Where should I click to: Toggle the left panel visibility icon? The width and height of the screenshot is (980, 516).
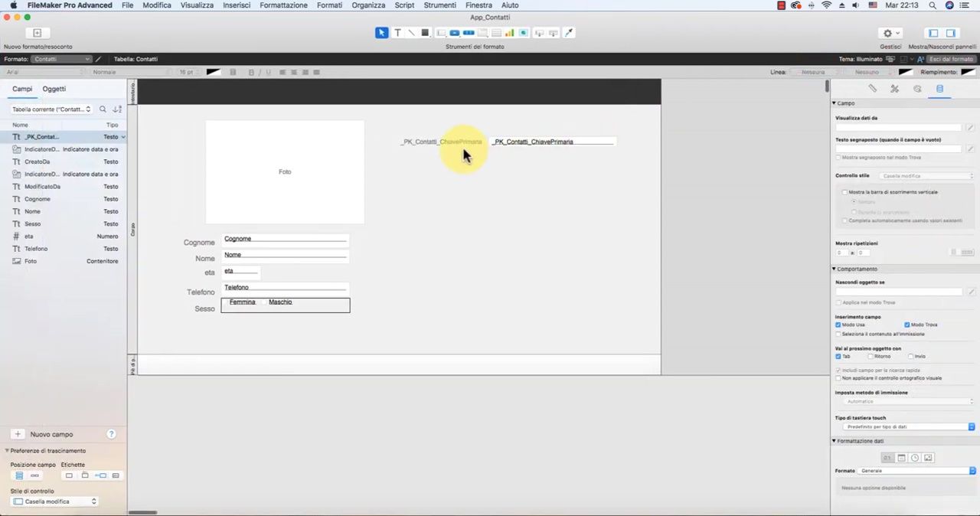(933, 33)
